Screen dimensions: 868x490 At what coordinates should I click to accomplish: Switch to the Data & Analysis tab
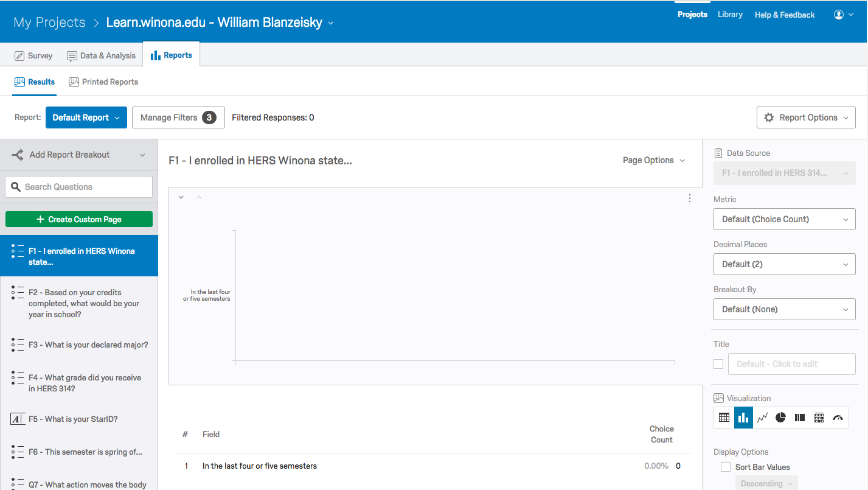click(x=102, y=55)
